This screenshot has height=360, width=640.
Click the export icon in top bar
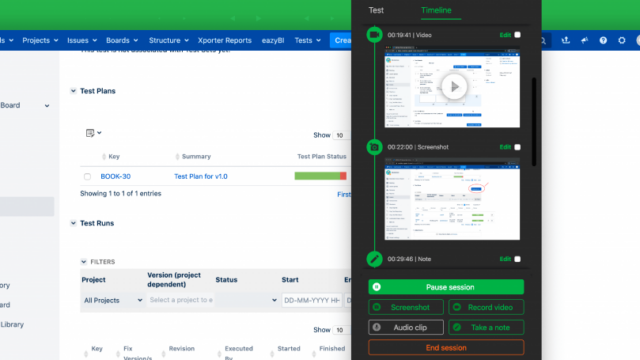pyautogui.click(x=565, y=40)
